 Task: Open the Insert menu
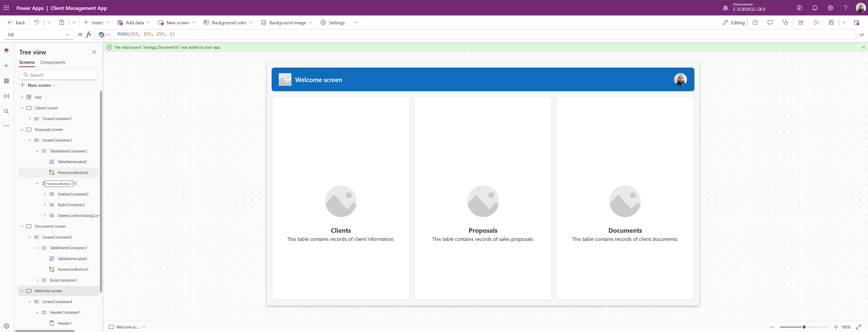(x=97, y=23)
